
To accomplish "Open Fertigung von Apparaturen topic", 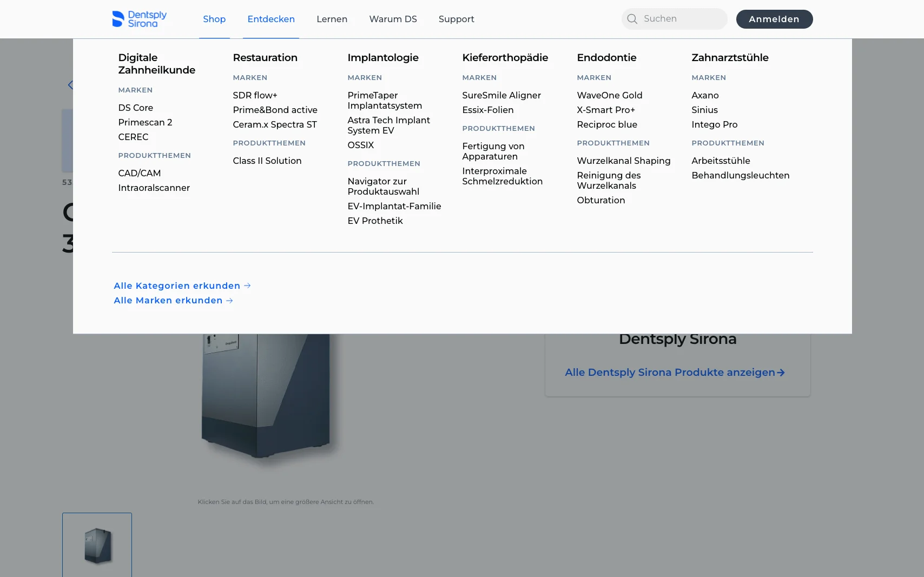I will point(493,151).
